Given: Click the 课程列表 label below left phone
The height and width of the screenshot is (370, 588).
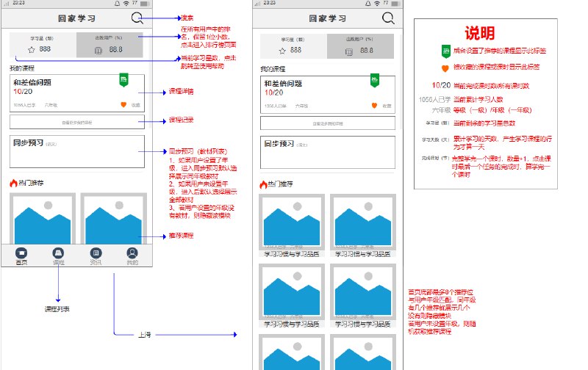Looking at the screenshot, I should (x=57, y=309).
